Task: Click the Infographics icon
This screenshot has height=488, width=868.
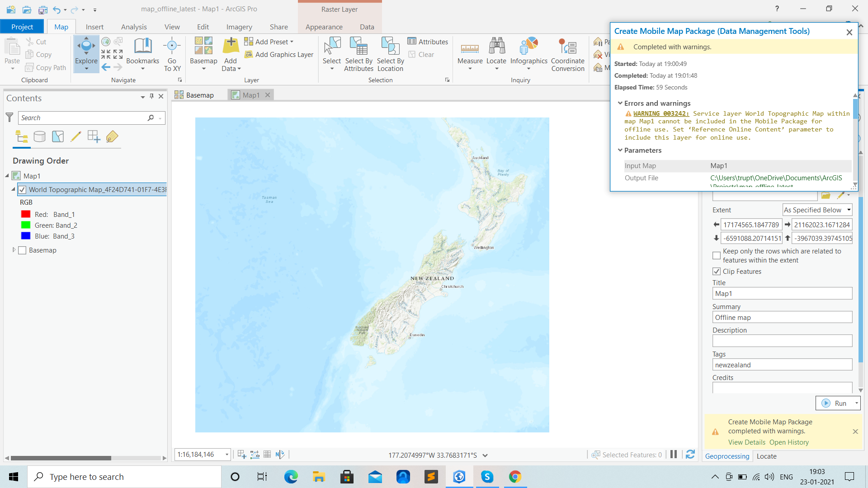Action: pos(528,47)
